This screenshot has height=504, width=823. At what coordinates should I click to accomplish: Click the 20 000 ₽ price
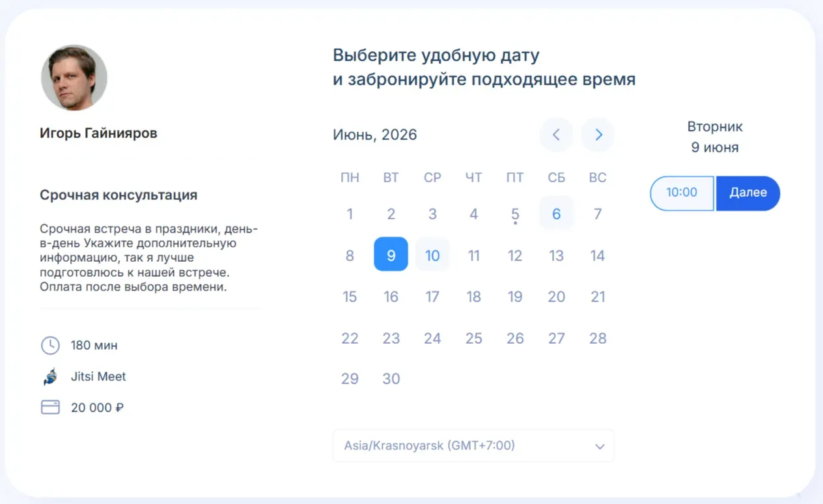point(98,408)
